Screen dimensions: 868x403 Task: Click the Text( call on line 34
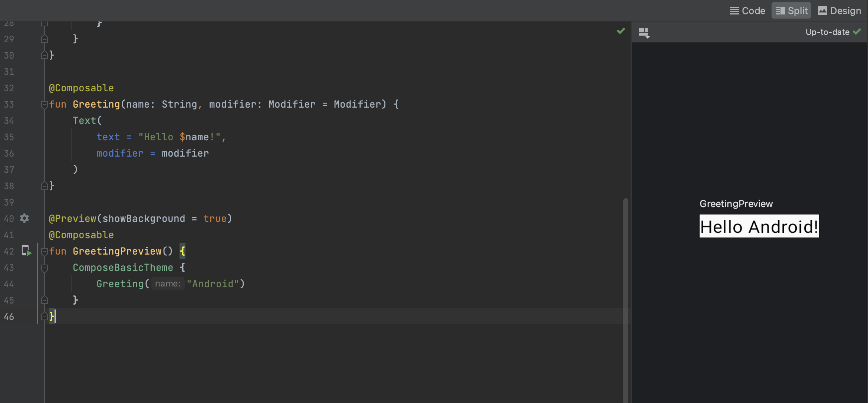click(x=88, y=121)
